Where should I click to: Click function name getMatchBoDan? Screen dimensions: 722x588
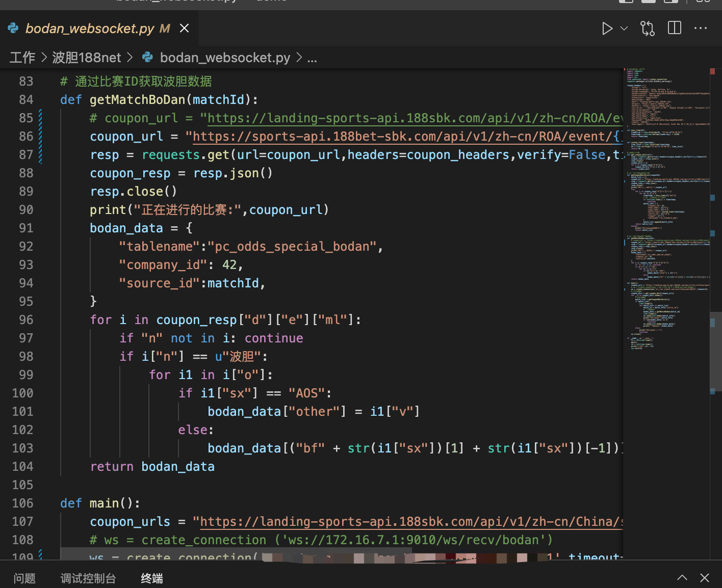point(137,100)
